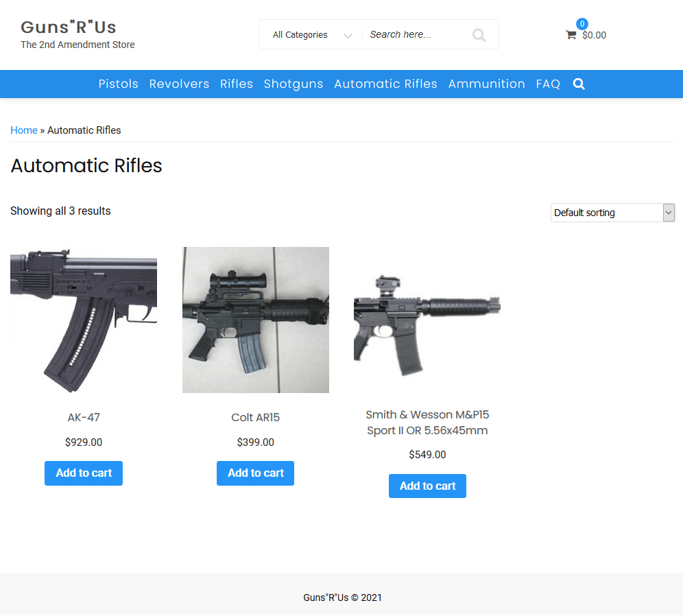Add the Colt AR15 to cart

click(x=255, y=473)
